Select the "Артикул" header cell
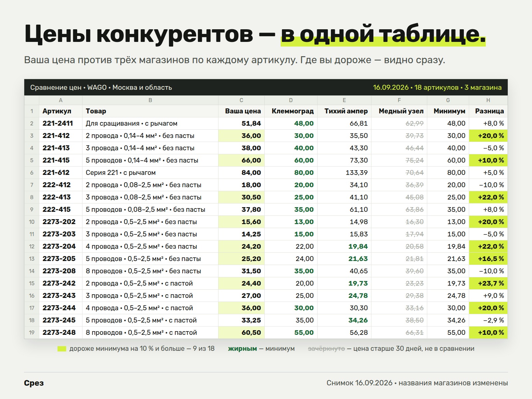 (x=61, y=111)
